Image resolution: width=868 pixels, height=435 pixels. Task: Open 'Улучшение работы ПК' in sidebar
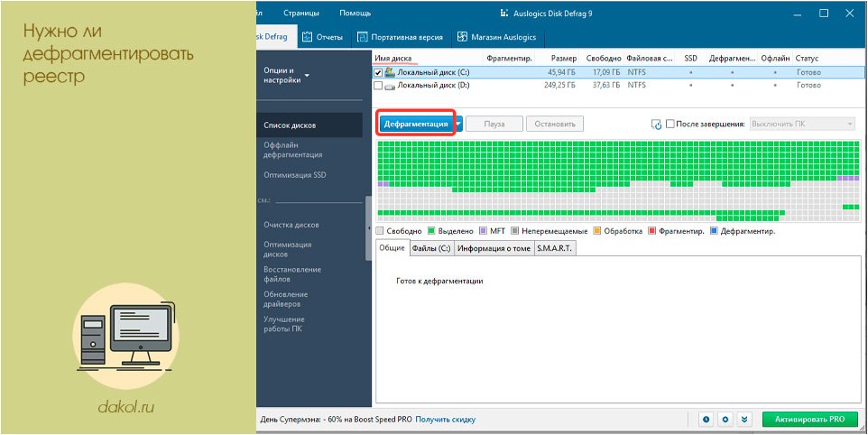(284, 324)
